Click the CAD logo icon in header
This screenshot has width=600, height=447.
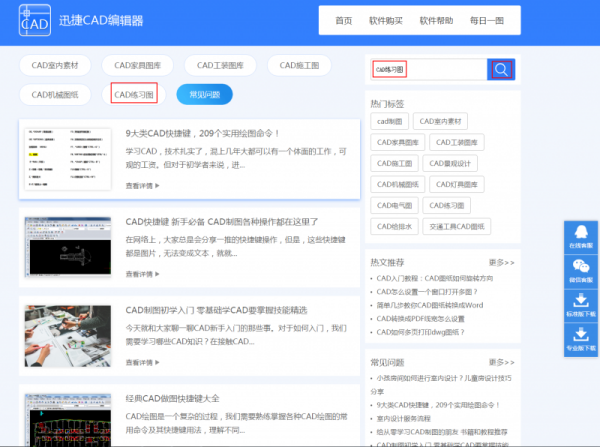pyautogui.click(x=32, y=22)
